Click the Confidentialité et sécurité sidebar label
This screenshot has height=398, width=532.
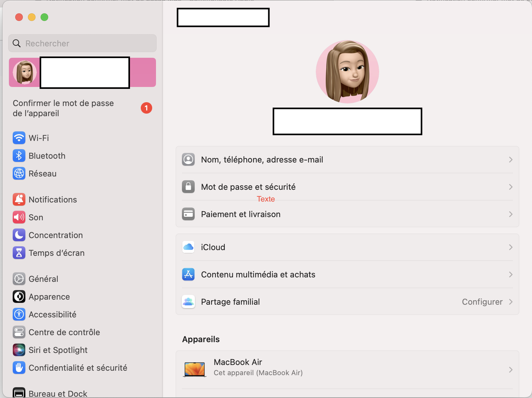pos(78,368)
